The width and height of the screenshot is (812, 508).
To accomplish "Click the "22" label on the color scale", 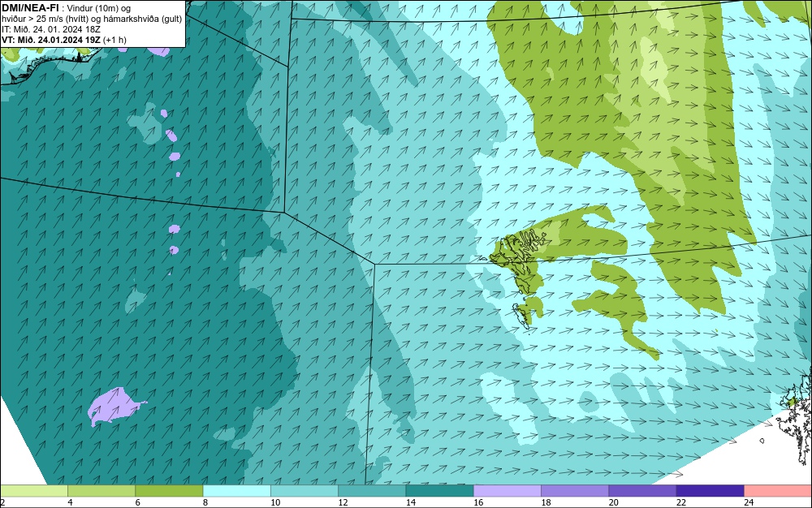I will pyautogui.click(x=681, y=502).
